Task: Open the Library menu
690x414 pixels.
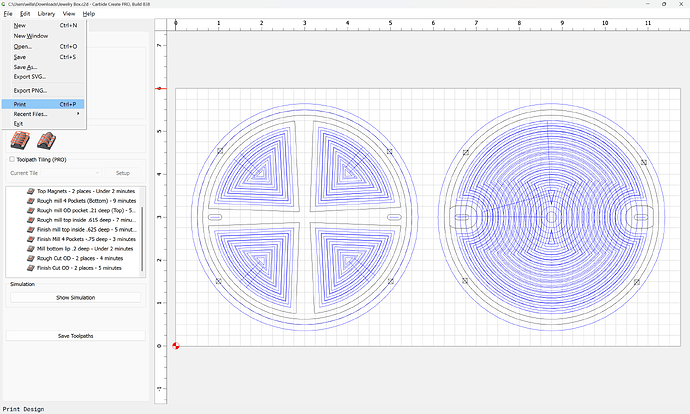Action: coord(47,14)
